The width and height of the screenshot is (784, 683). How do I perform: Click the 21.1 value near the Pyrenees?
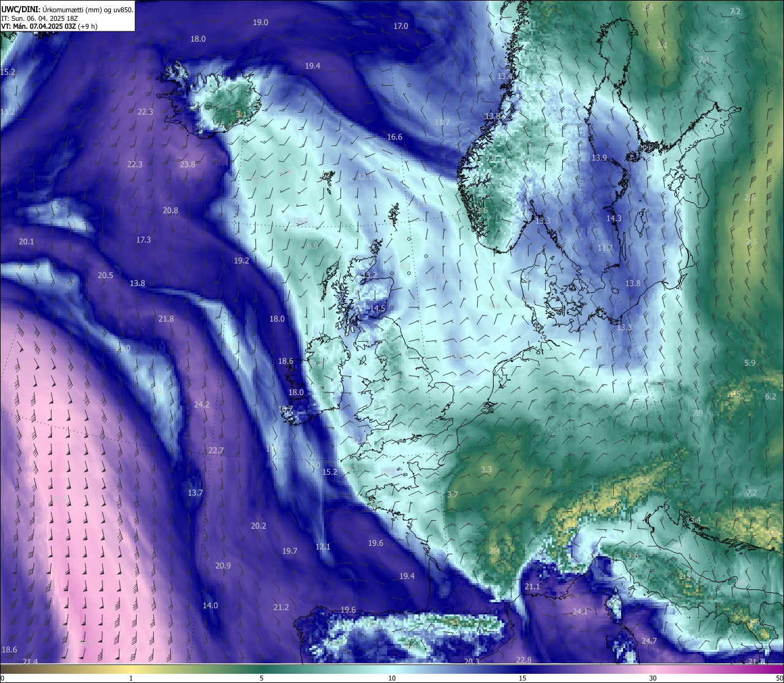[532, 586]
